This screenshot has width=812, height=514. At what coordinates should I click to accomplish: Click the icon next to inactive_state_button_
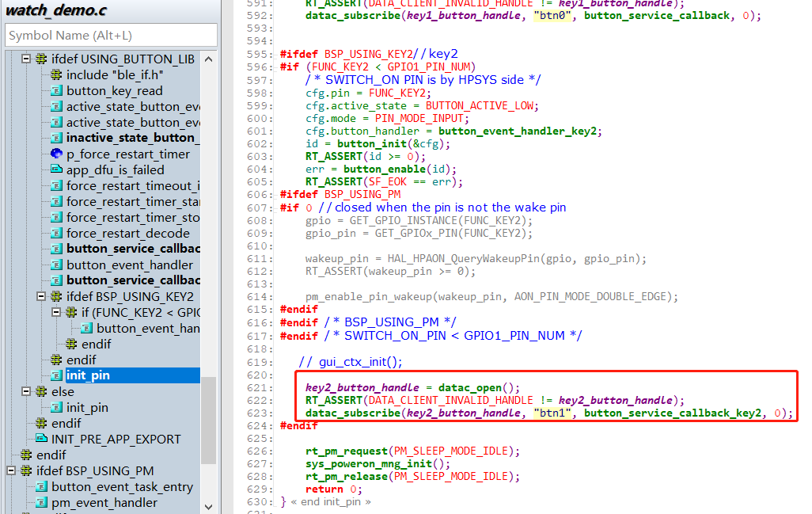[x=56, y=138]
